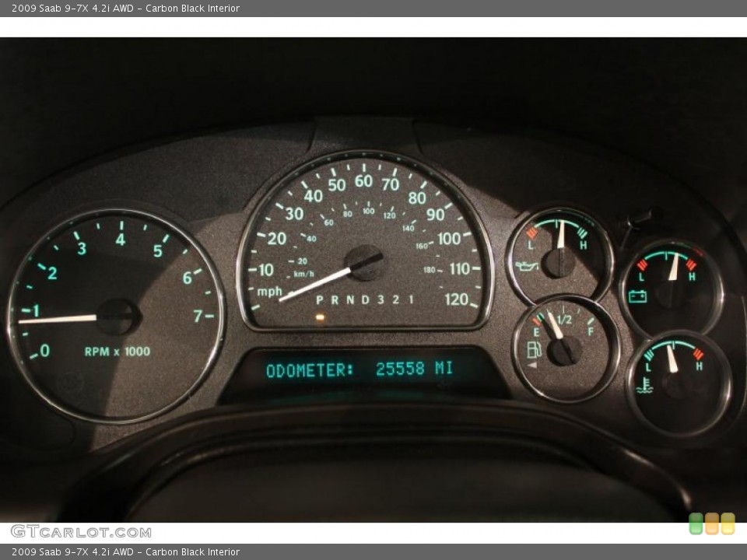The image size is (747, 560).
Task: Click the small fuel door arrow below pump icon
Action: pos(532,366)
